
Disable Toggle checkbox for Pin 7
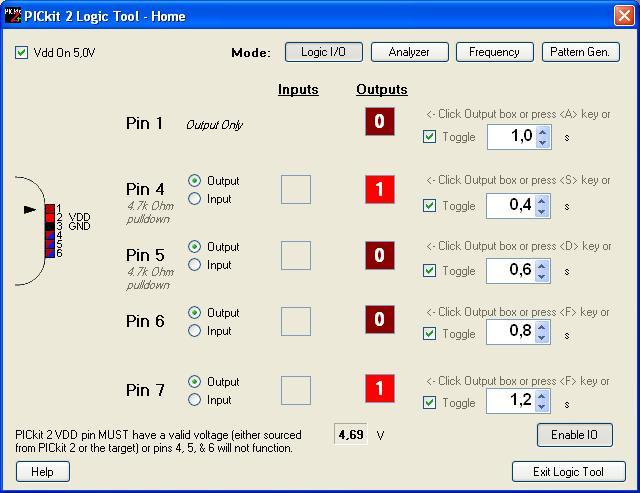click(x=429, y=402)
